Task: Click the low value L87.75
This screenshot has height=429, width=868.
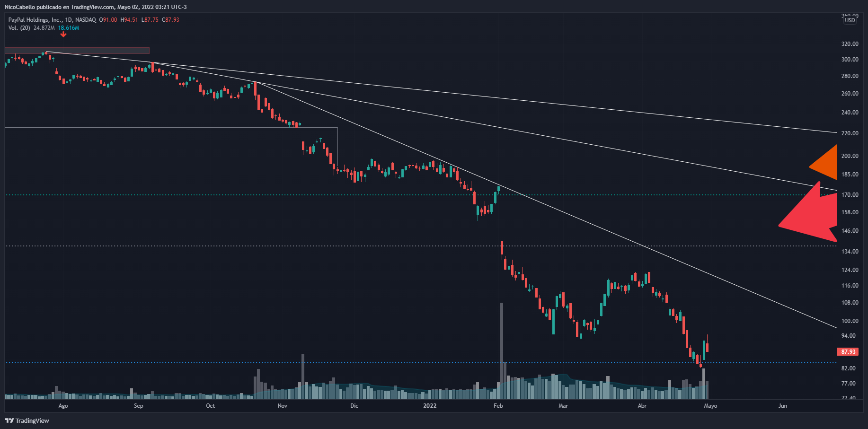Action: (150, 20)
